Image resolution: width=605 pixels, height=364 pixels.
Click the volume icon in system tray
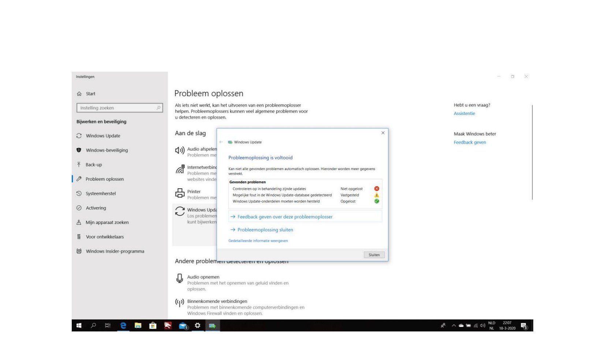483,326
